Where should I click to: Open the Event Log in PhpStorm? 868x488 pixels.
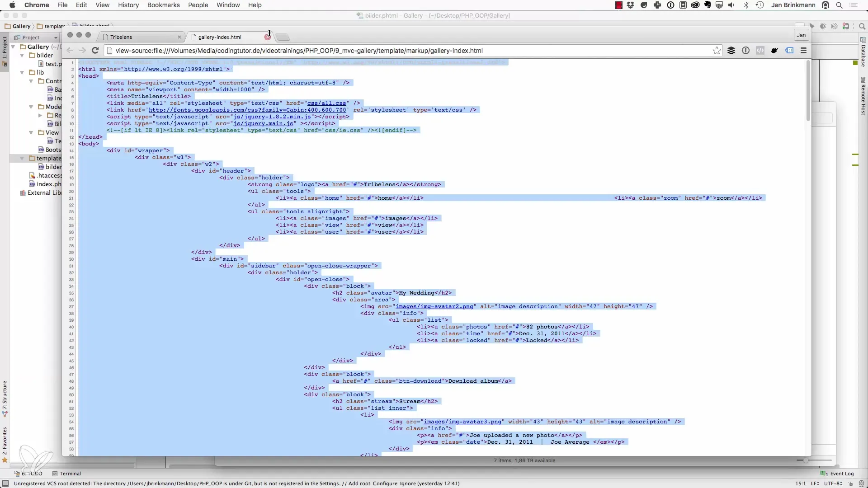[x=838, y=474]
